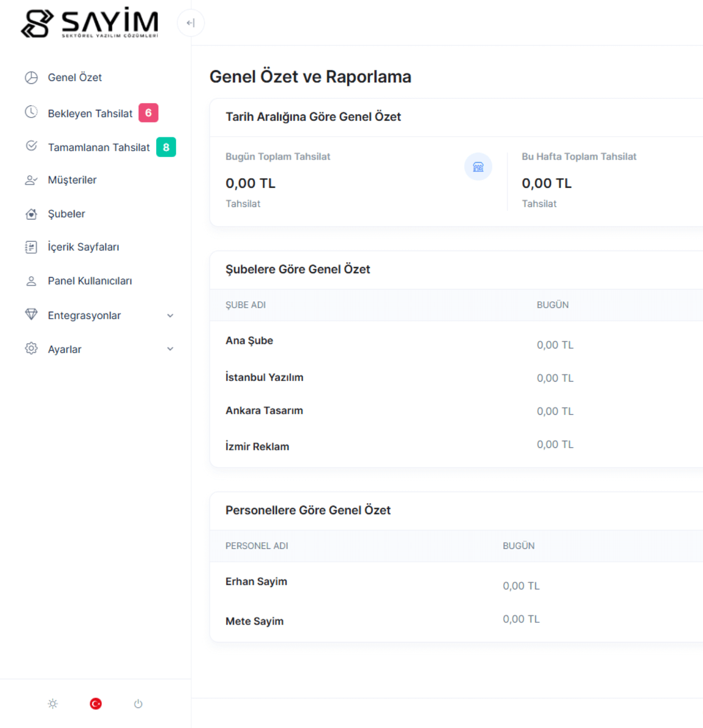Viewport: 703px width, 728px height.
Task: Select the Ana Şube row
Action: 249,340
